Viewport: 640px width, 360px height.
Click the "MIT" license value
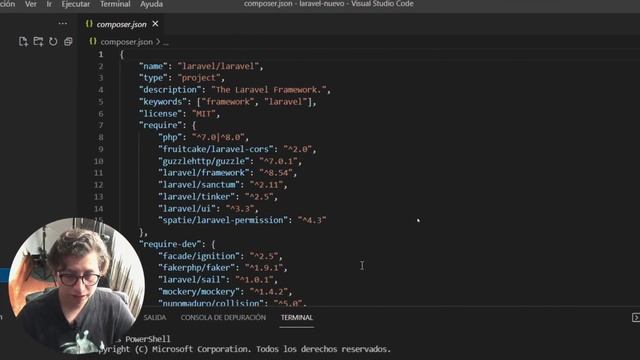pos(204,114)
